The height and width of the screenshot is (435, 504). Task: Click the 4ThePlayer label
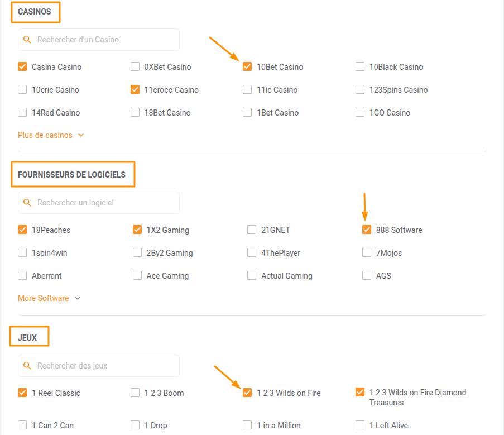(281, 253)
